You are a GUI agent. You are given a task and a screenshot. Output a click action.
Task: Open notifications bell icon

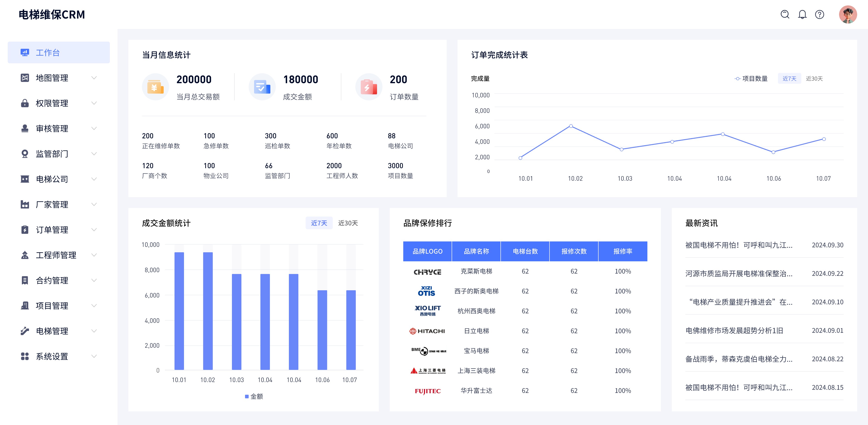pyautogui.click(x=802, y=14)
